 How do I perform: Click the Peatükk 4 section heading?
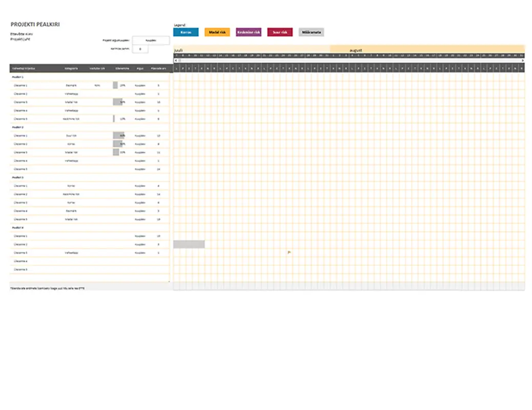pos(18,228)
